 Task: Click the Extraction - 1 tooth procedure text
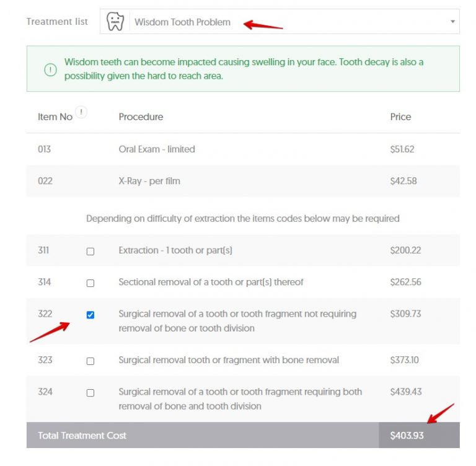(175, 250)
